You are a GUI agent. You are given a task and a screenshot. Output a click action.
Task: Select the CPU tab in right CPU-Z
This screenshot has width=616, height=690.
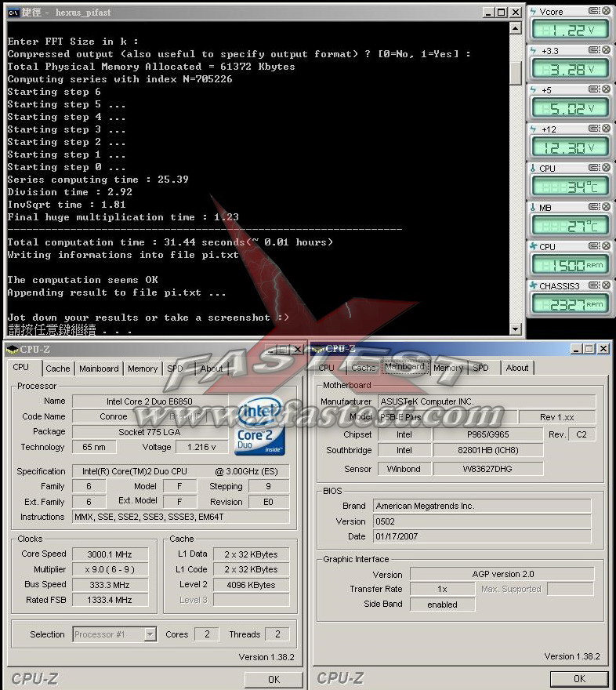(x=326, y=368)
